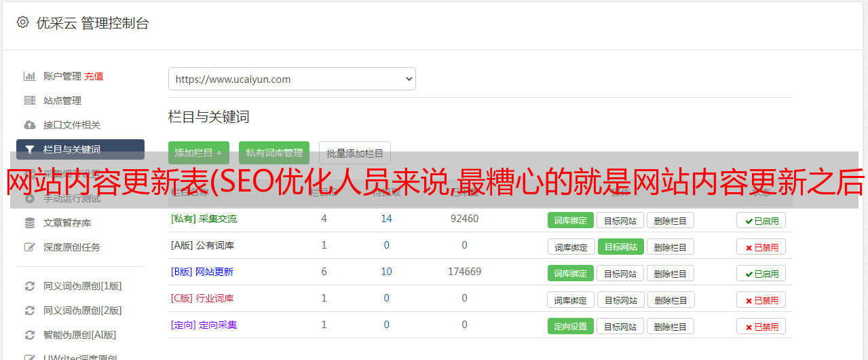Click refresh icon beside 同义词伪原创[2版]
The height and width of the screenshot is (360, 868).
(x=30, y=310)
